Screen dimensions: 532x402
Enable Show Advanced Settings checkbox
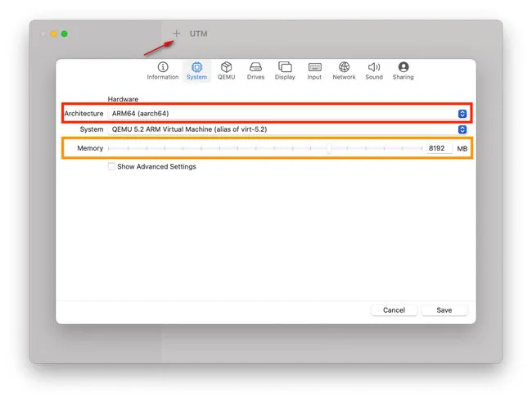point(111,166)
